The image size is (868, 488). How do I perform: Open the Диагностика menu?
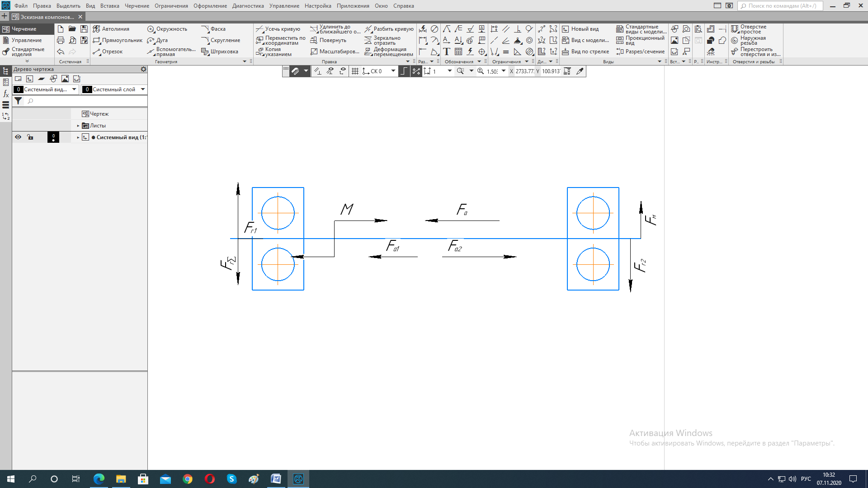[248, 6]
